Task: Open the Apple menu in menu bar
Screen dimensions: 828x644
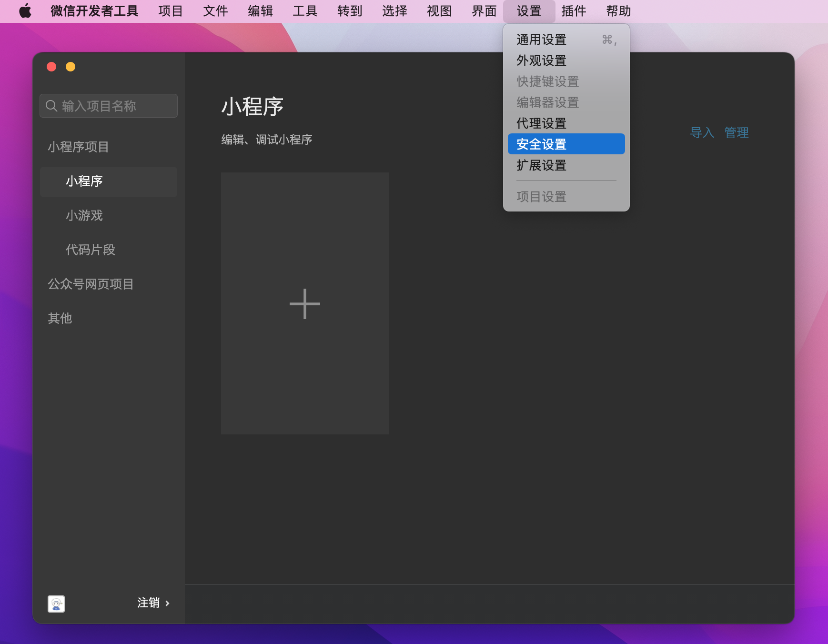Action: click(25, 11)
